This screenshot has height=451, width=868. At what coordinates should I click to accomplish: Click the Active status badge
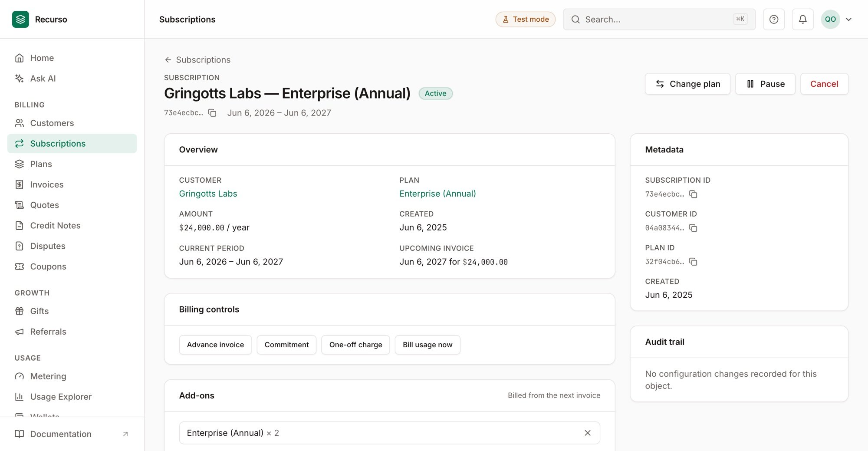click(x=435, y=93)
